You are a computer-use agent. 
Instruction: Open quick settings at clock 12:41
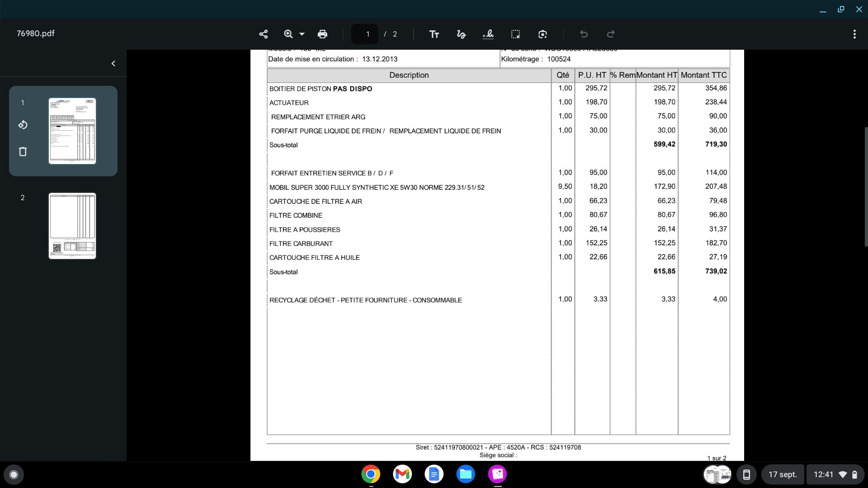tap(835, 474)
